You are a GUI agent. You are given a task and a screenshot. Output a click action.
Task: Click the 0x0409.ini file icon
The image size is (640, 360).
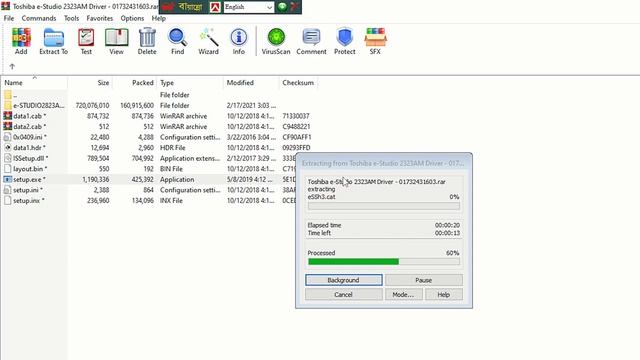[x=7, y=137]
